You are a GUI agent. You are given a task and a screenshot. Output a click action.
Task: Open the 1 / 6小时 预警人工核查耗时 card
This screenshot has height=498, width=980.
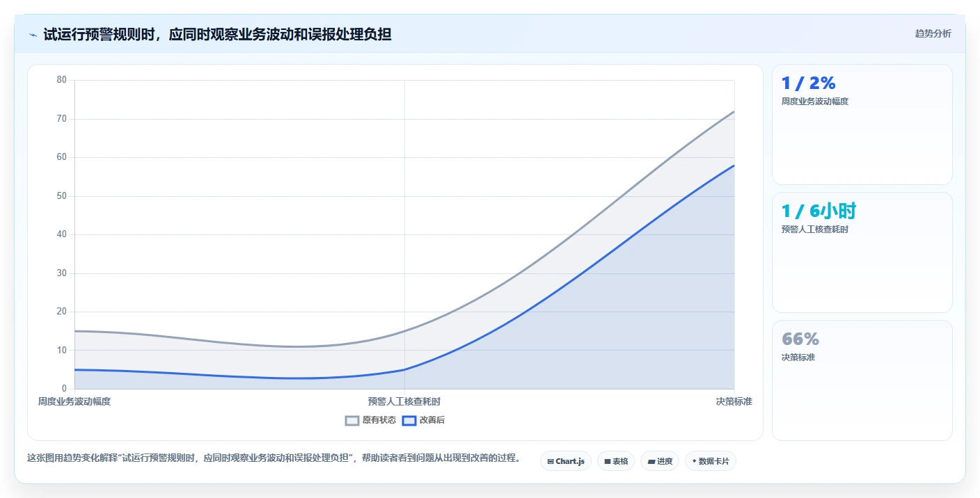tap(862, 252)
